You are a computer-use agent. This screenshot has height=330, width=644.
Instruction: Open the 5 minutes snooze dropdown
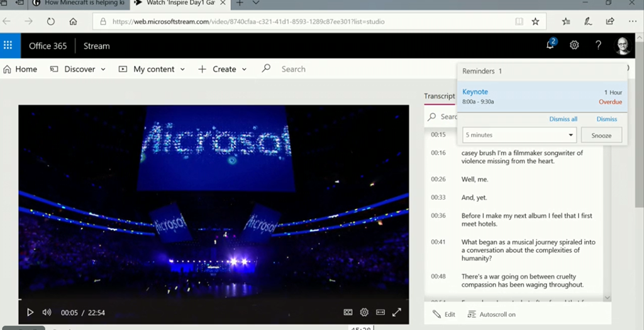[519, 135]
